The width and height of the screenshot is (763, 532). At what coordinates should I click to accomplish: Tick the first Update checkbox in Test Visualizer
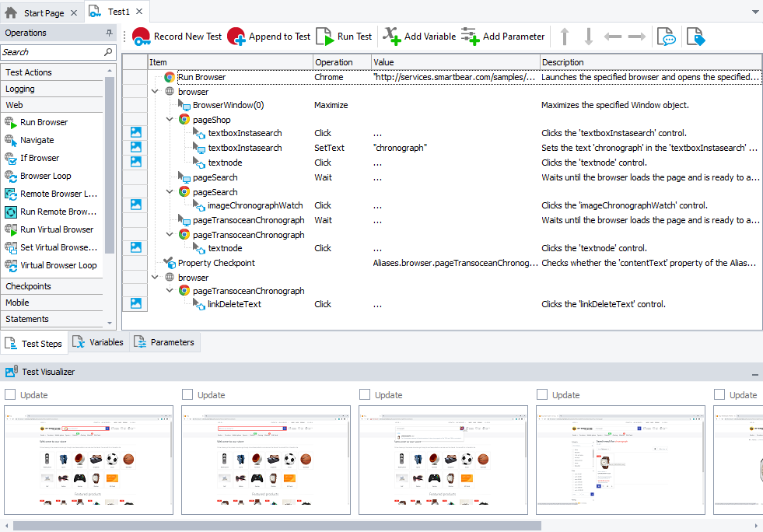[x=10, y=395]
